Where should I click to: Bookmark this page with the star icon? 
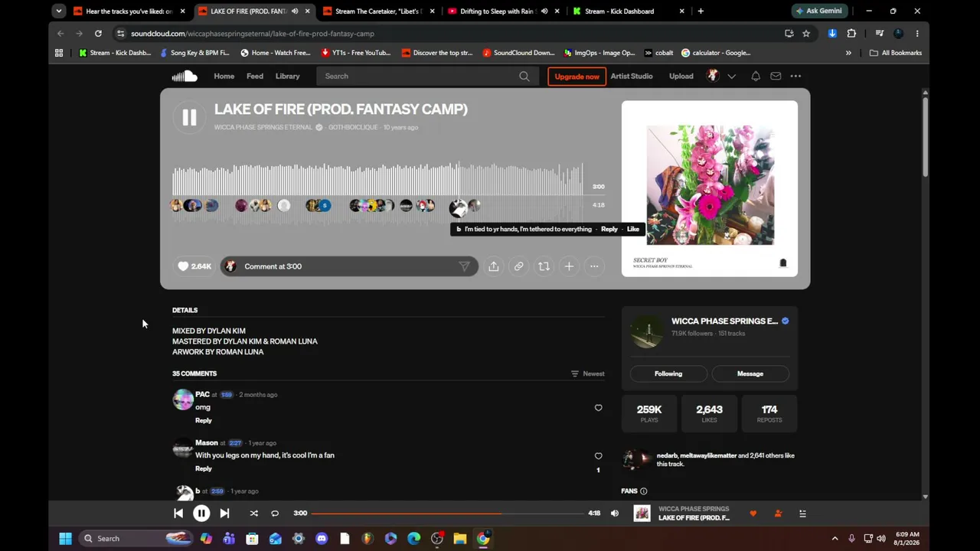(x=806, y=34)
